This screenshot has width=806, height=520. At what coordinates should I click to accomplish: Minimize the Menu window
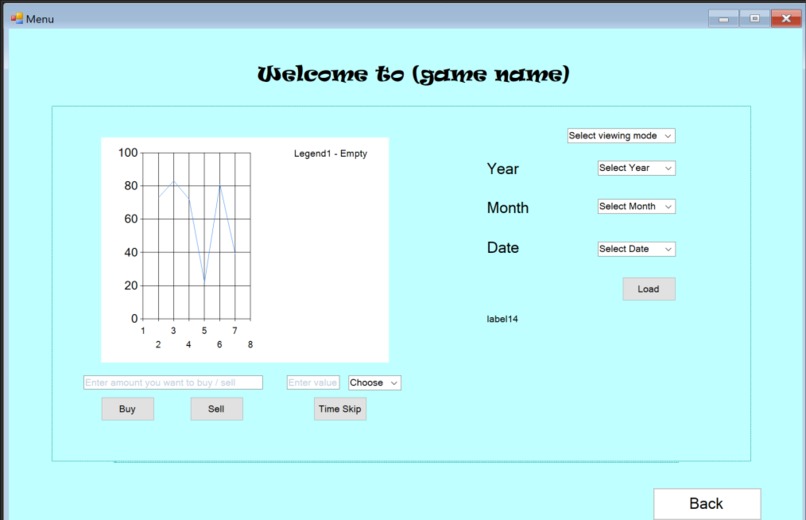tap(723, 19)
